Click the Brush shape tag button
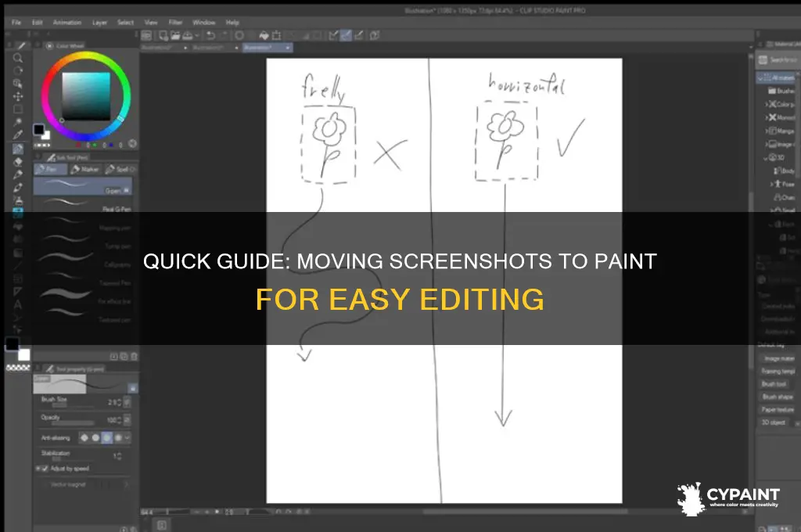Viewport: 801px width, 532px height. [x=777, y=397]
